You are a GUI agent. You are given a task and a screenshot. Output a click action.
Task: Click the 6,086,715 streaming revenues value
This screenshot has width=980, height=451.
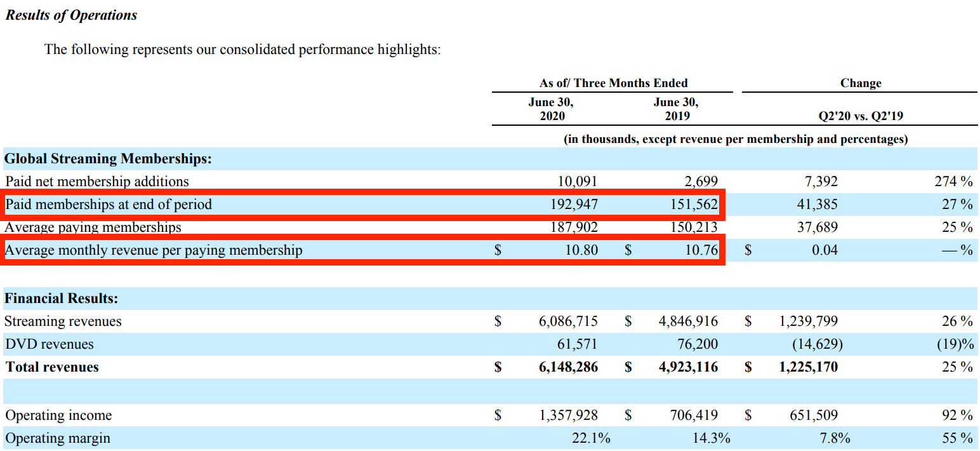(568, 321)
